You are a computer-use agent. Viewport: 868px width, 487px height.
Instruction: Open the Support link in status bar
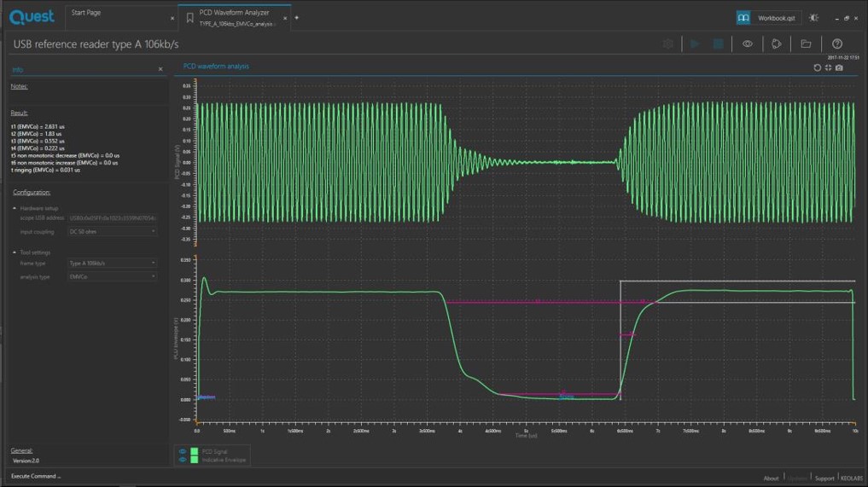pyautogui.click(x=824, y=478)
